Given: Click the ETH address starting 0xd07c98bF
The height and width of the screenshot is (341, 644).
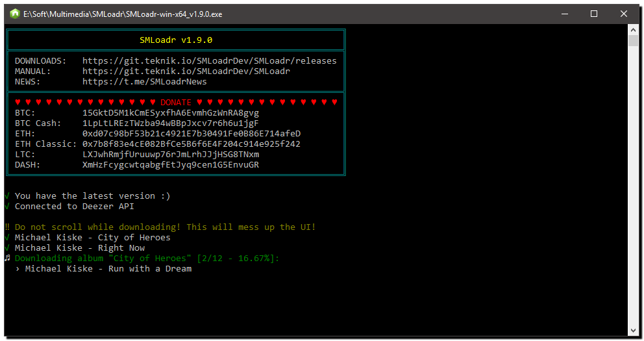Looking at the screenshot, I should click(192, 134).
